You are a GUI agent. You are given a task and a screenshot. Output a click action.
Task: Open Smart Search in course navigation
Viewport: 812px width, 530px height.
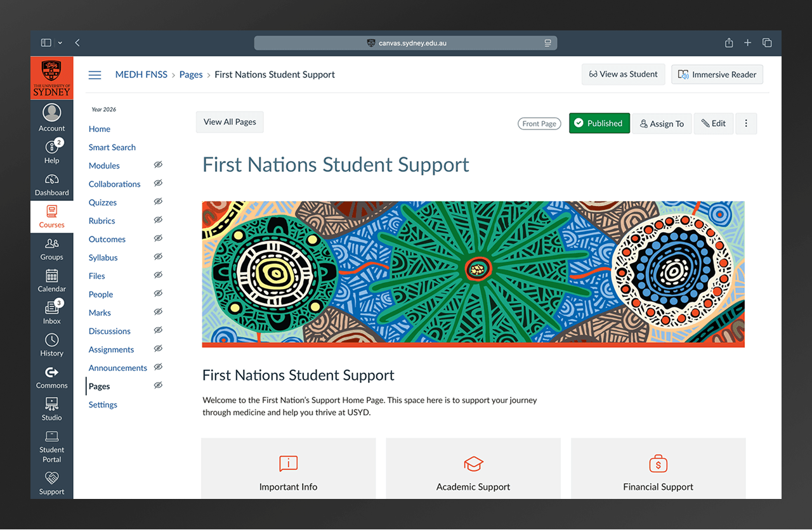pyautogui.click(x=112, y=147)
